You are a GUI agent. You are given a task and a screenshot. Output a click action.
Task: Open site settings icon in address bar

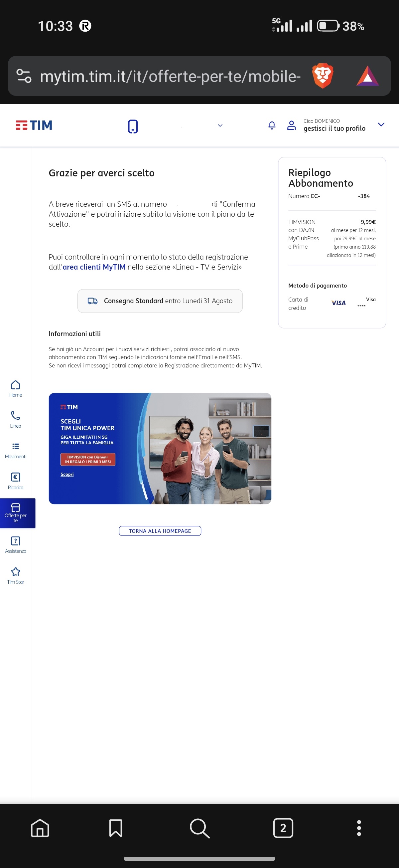[24, 76]
